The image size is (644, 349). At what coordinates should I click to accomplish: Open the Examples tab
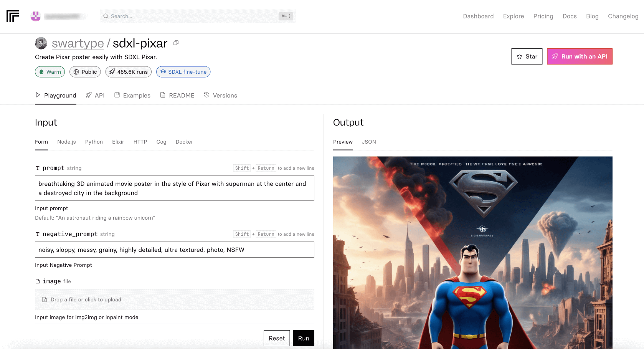tap(132, 95)
